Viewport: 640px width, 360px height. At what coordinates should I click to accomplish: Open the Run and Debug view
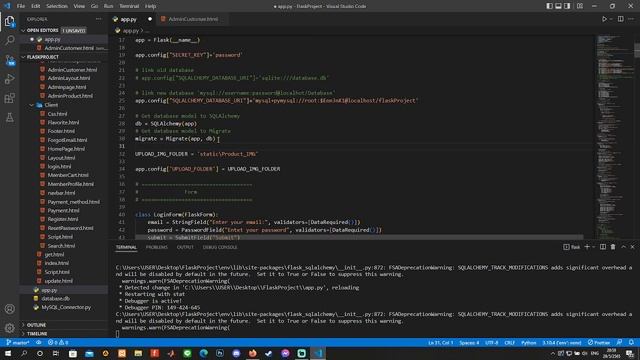(x=9, y=79)
